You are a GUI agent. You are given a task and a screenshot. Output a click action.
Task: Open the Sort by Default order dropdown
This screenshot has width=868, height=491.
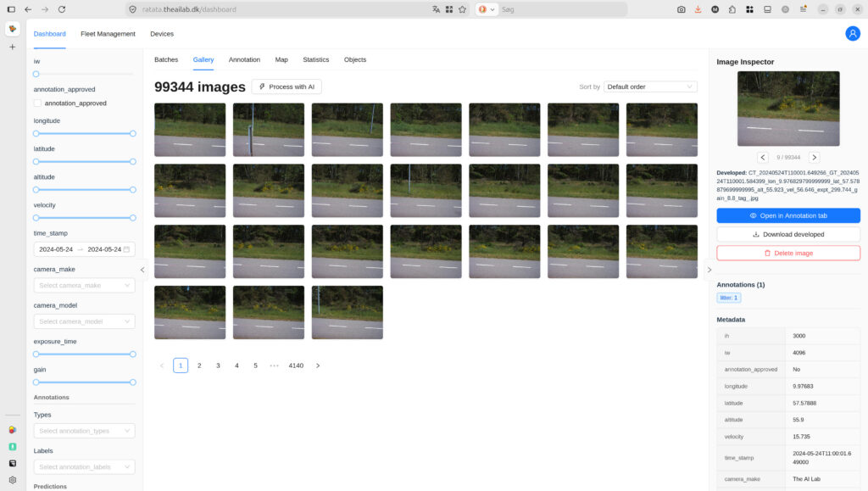(x=650, y=86)
